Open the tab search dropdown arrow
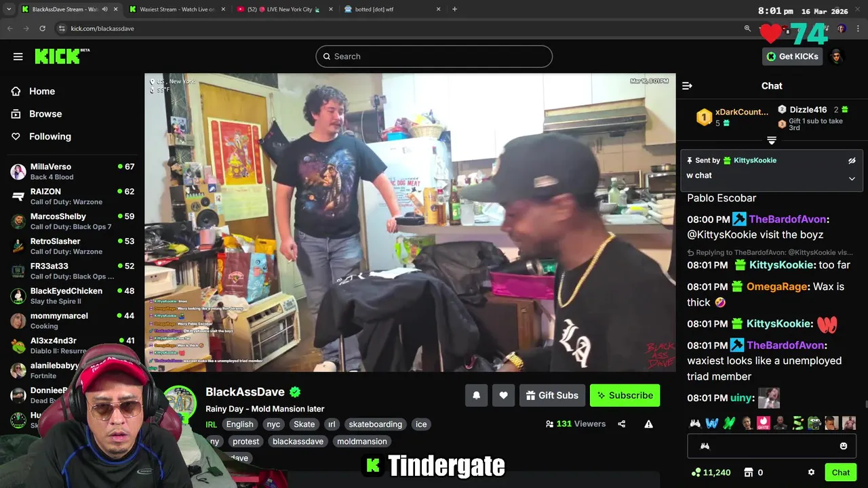The height and width of the screenshot is (488, 868). (9, 9)
